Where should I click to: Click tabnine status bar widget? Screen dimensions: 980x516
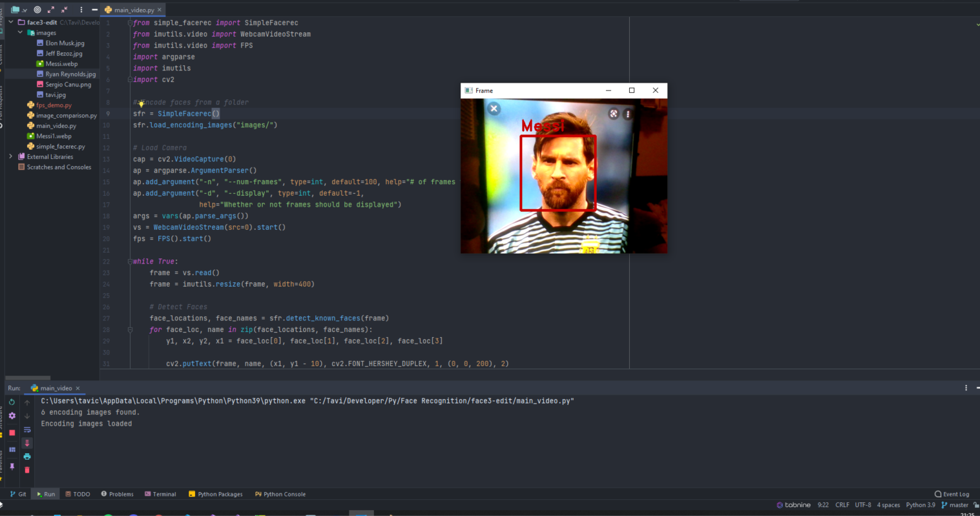[x=793, y=505]
